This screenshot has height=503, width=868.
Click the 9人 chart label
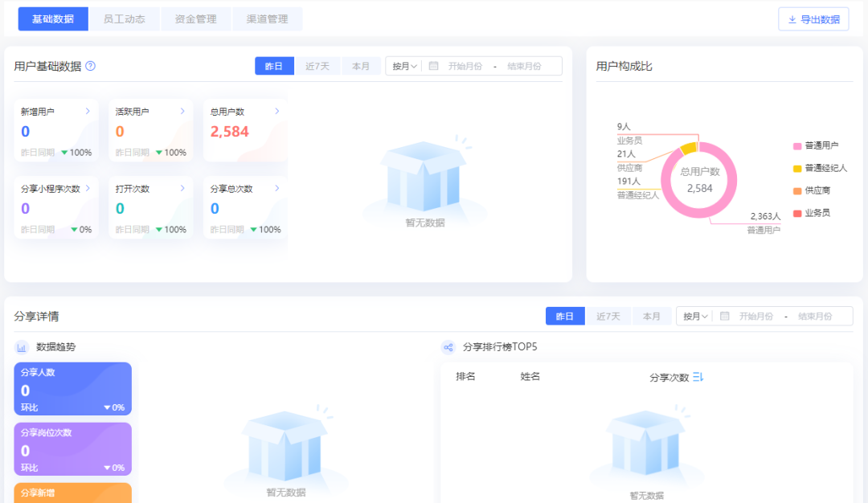[x=624, y=127]
